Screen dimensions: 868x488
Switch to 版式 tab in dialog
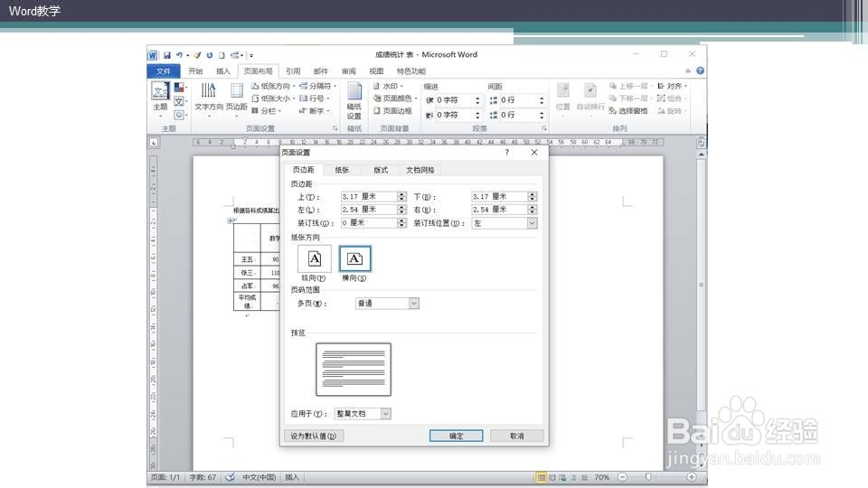coord(381,170)
